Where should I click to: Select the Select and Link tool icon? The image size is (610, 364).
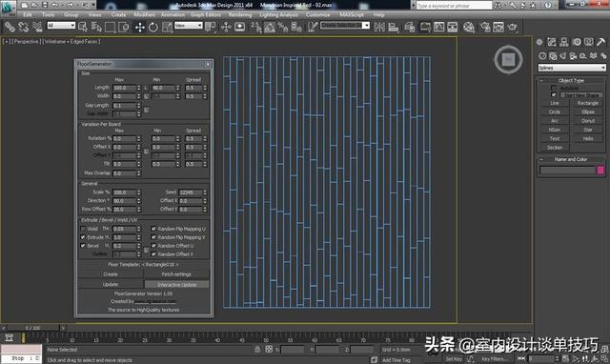point(10,28)
